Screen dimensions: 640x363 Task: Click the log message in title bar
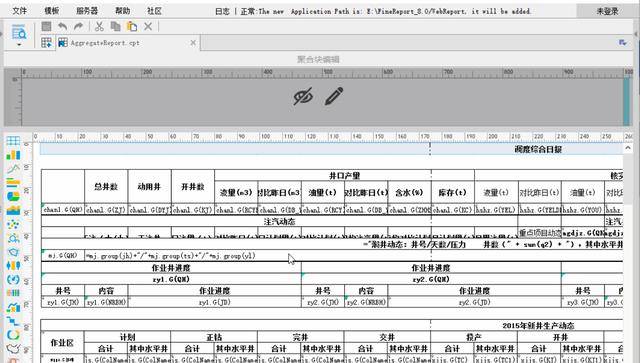pyautogui.click(x=373, y=11)
